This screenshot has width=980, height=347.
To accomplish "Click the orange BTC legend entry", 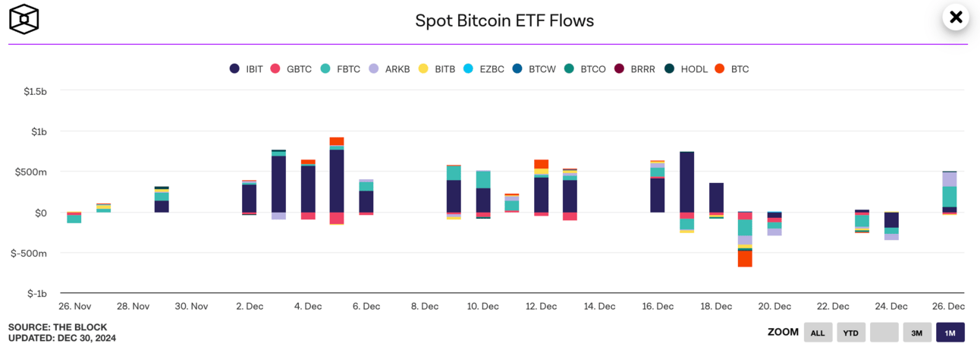I will 732,69.
